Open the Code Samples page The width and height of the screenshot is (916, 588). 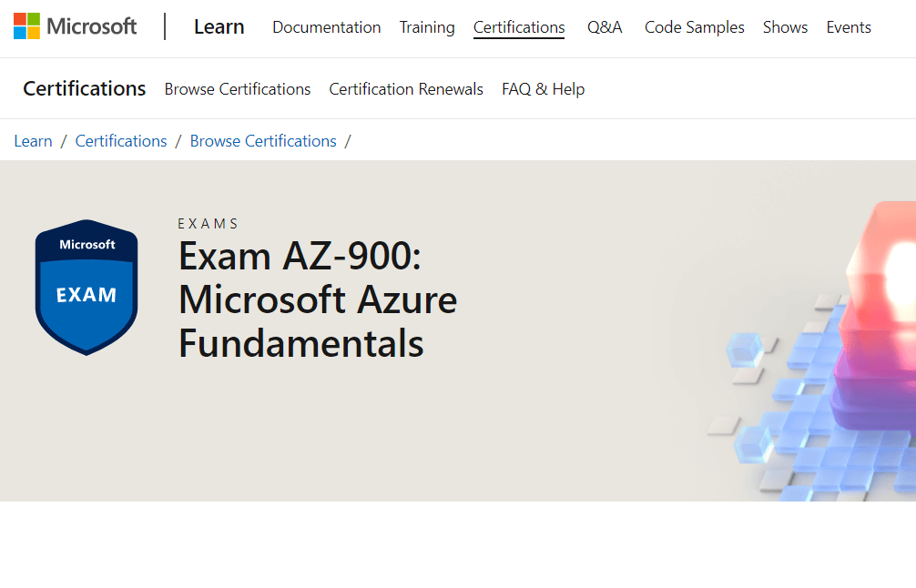[x=693, y=27]
